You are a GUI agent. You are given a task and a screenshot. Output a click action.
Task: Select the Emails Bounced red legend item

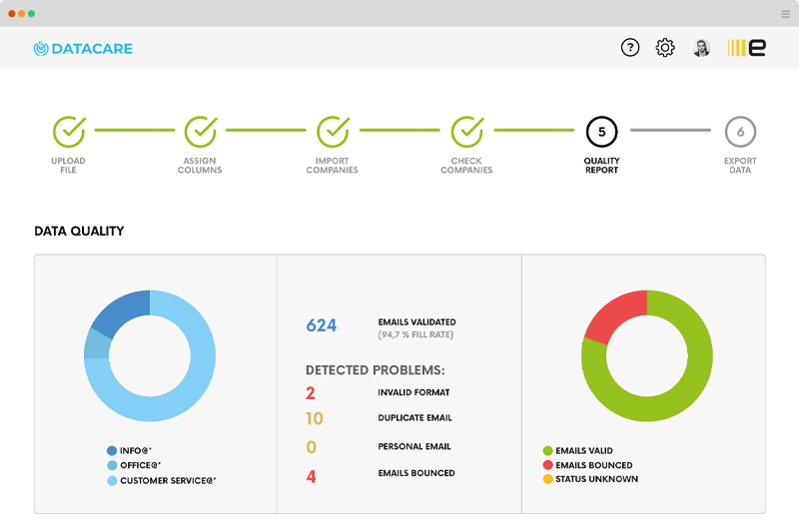click(x=587, y=465)
